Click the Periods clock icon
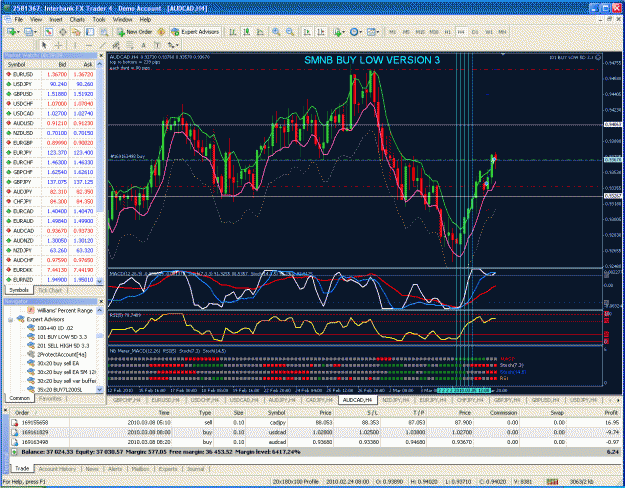Screen dimensions: 625x488 click(x=354, y=32)
